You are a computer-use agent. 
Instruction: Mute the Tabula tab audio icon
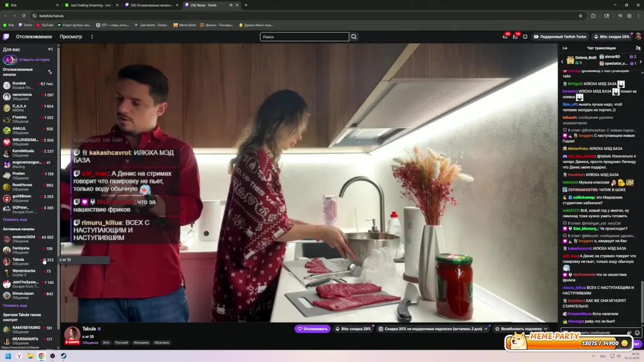231,5
